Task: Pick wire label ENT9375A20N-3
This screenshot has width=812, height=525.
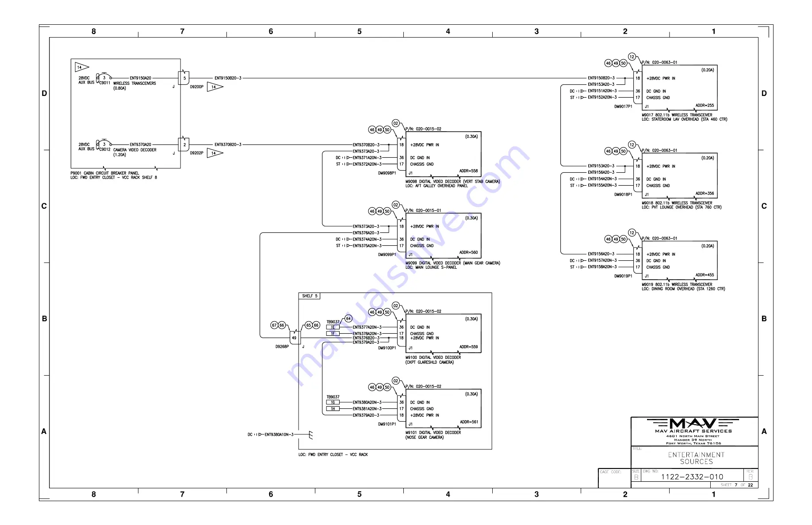Action: pos(367,246)
